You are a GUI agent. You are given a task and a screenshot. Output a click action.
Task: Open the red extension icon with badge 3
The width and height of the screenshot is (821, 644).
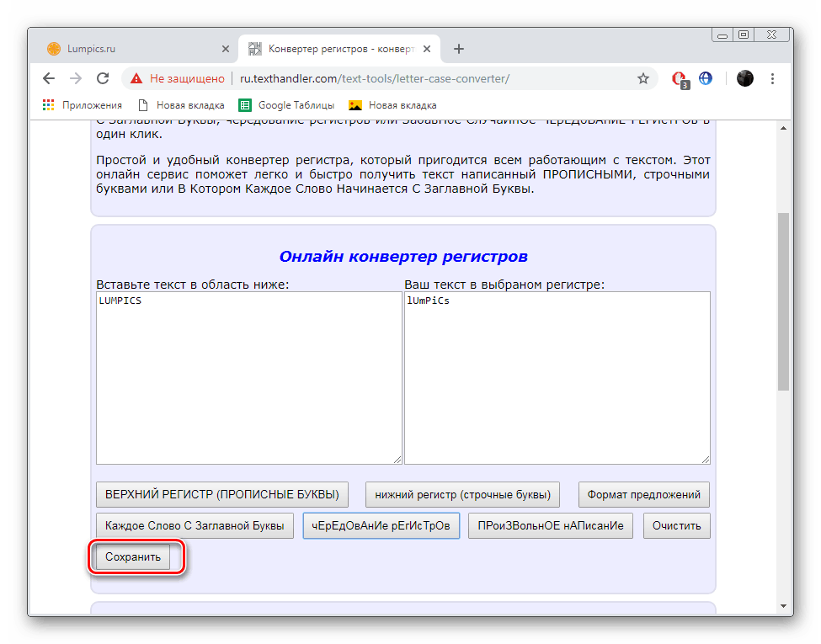680,79
